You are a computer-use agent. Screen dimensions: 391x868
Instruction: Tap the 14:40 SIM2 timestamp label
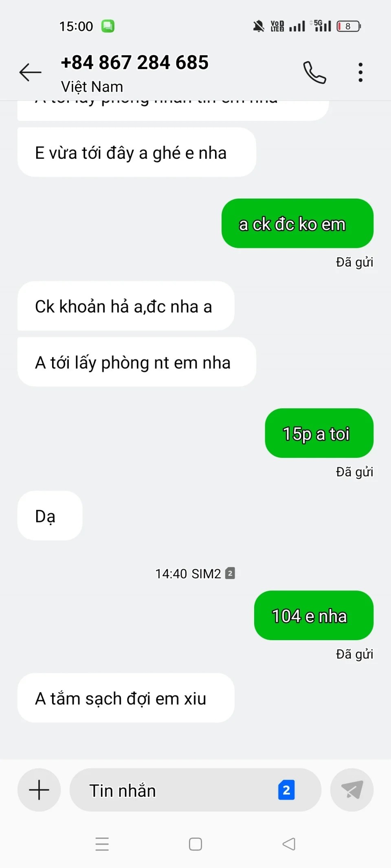[195, 573]
